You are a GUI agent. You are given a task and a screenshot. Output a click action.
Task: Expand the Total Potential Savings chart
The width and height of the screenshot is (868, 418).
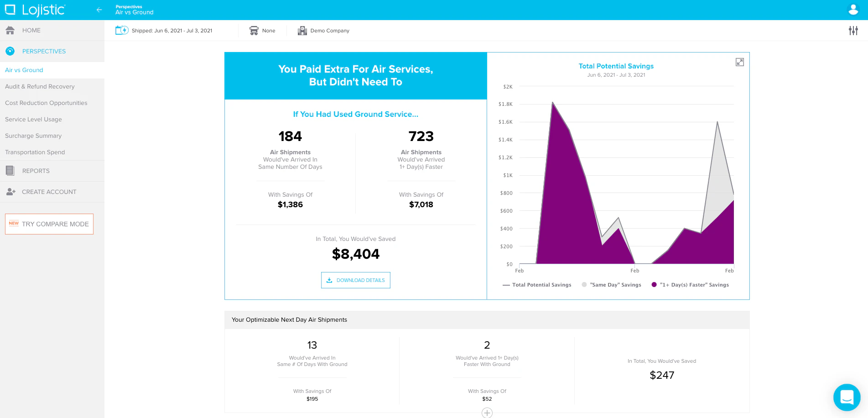[739, 62]
